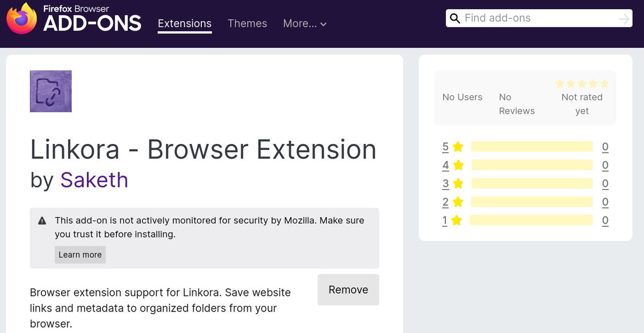Viewport: 644px width, 333px height.
Task: Click the 2-star rating bar
Action: tap(532, 202)
